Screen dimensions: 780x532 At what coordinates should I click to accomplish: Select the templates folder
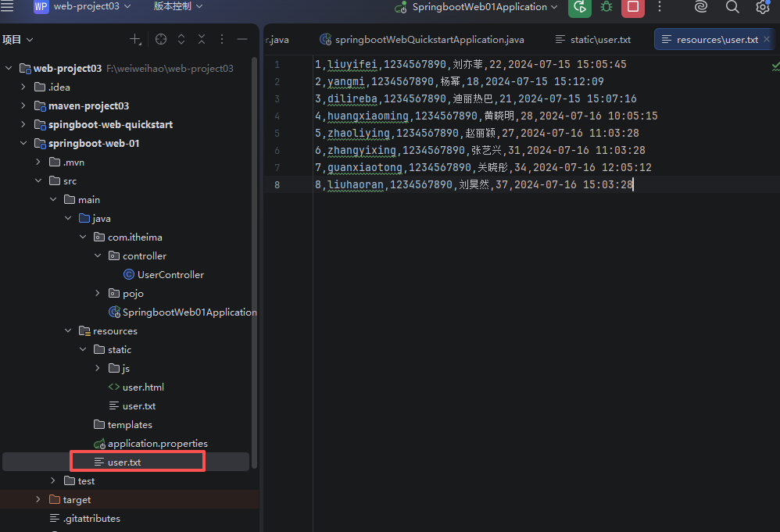tap(130, 425)
